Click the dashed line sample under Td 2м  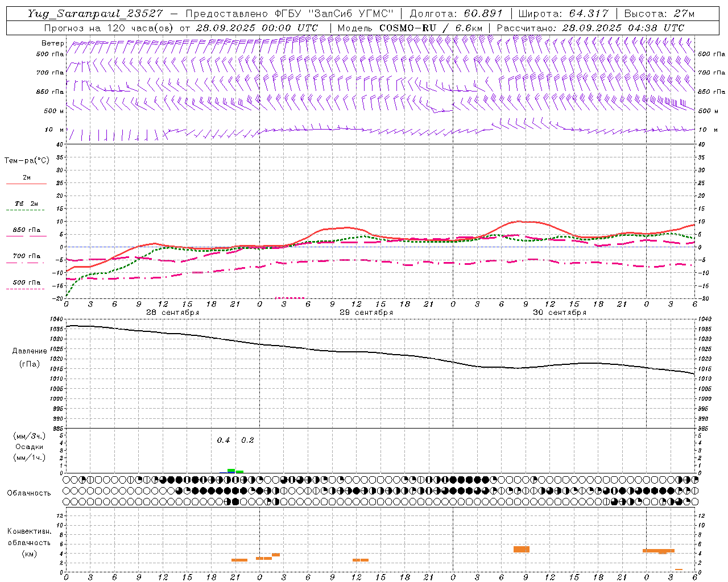click(26, 210)
